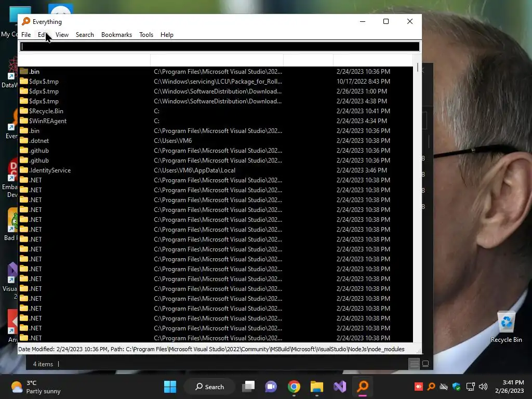Switch background window to details view icon
The image size is (532, 399).
point(414,364)
